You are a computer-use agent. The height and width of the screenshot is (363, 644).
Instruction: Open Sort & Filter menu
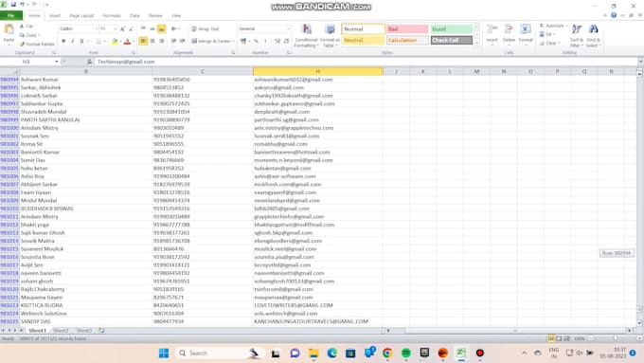coord(577,36)
